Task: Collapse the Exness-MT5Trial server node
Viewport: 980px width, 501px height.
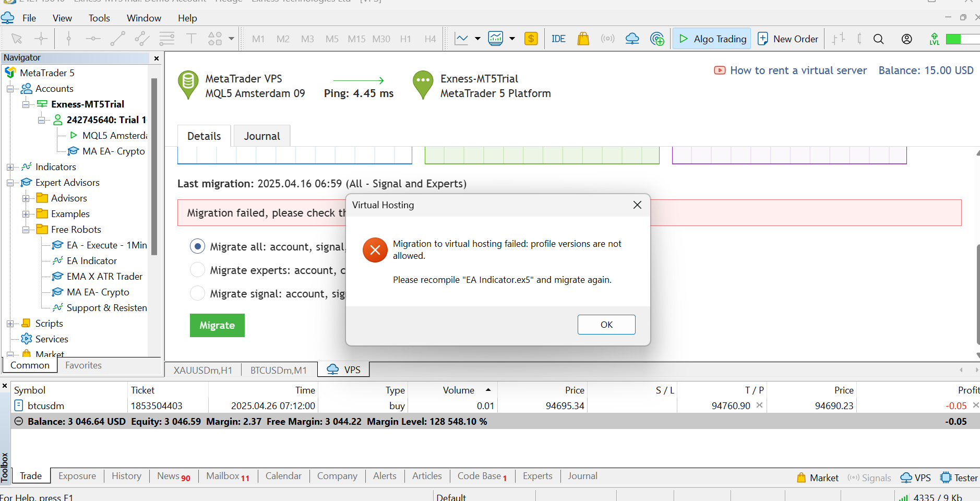Action: tap(26, 104)
